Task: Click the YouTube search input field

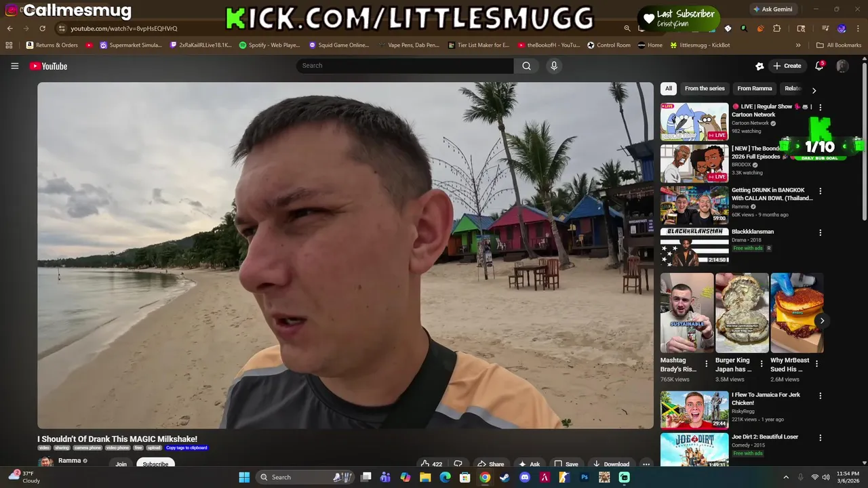Action: 405,66
